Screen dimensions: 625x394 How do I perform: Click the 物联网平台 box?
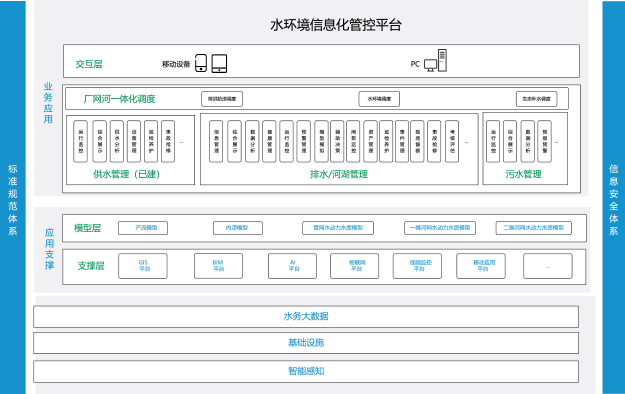(354, 266)
